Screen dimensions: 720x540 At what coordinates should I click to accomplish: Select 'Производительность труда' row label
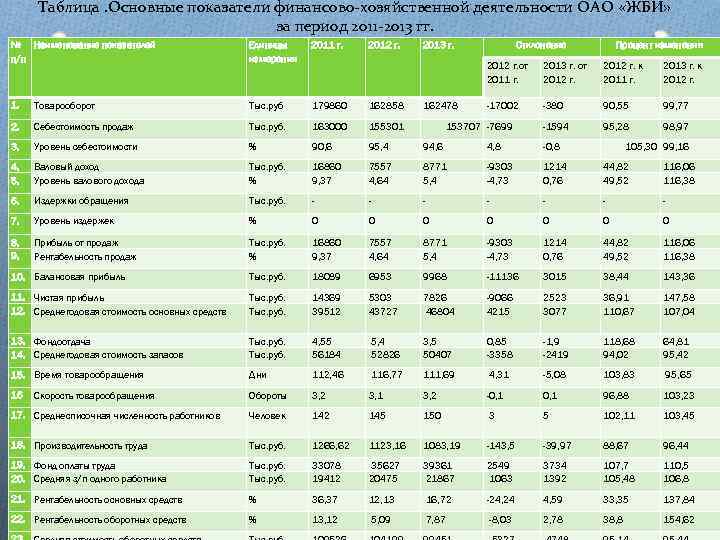tap(90, 445)
